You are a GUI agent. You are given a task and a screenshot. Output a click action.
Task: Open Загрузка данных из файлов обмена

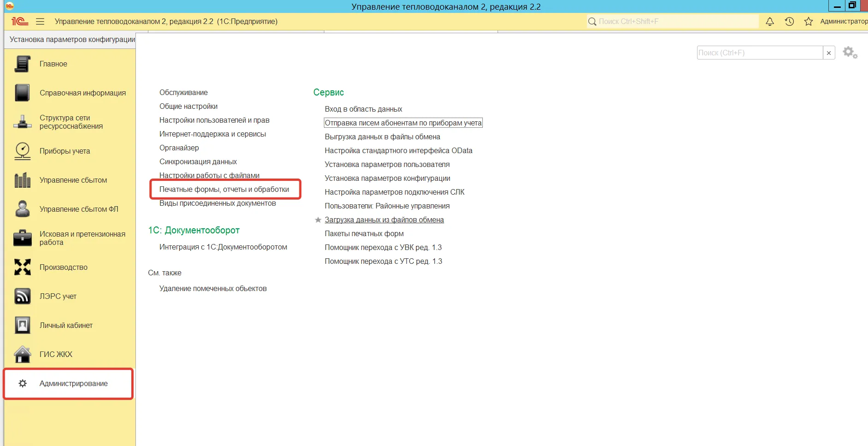(384, 220)
